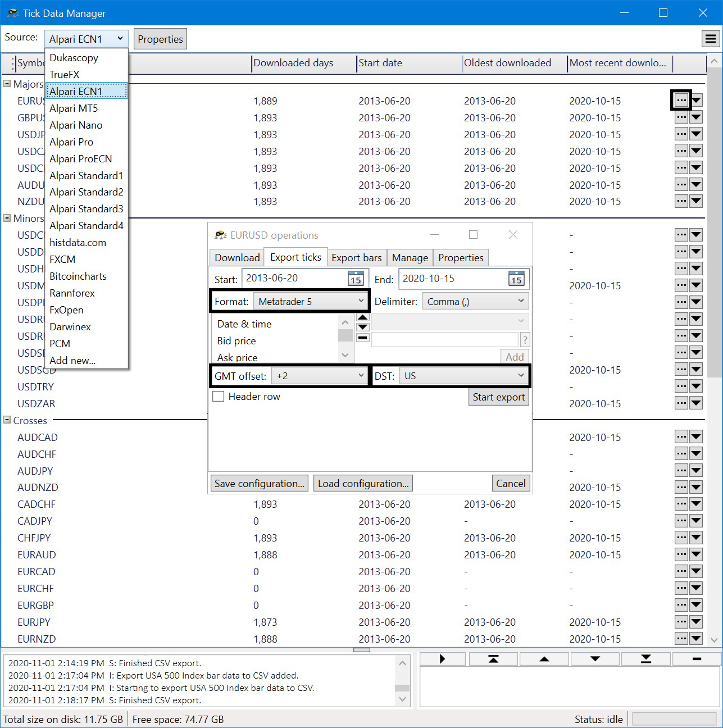Click the Tick Data Manager title bar icon
This screenshot has width=723, height=728.
pyautogui.click(x=12, y=12)
